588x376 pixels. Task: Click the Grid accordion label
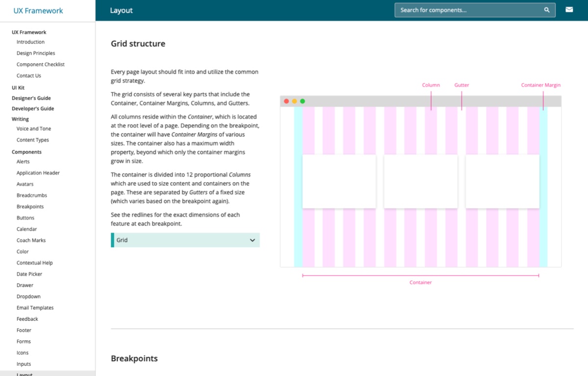[122, 240]
